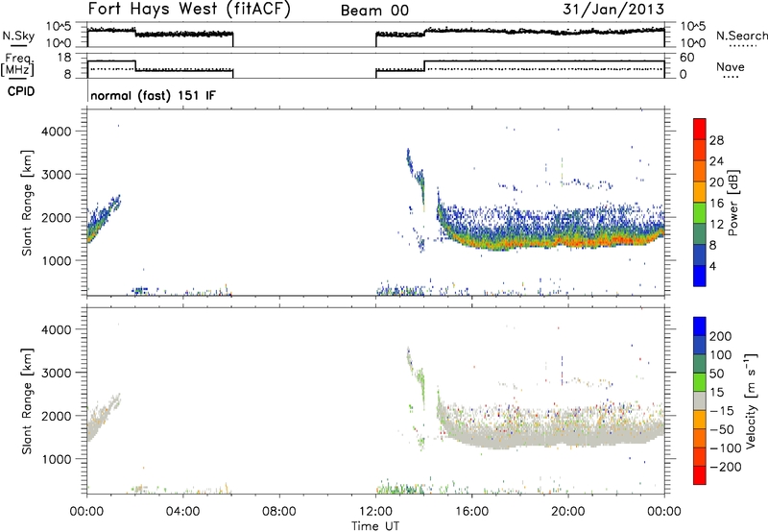The image size is (768, 532).
Task: Click the "16" label on Power scale
Action: pyautogui.click(x=716, y=204)
